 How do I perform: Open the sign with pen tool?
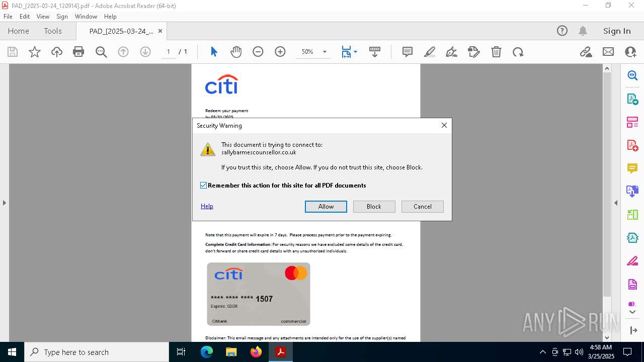pos(452,52)
